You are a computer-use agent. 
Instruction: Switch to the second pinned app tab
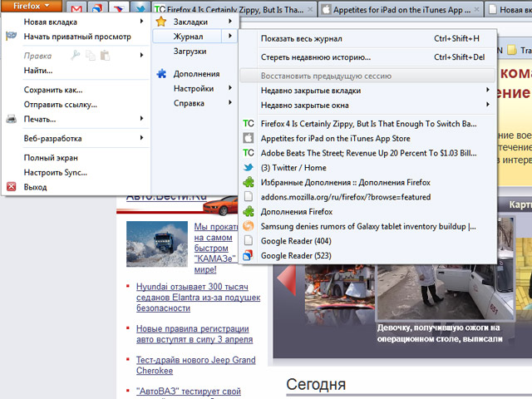click(97, 9)
